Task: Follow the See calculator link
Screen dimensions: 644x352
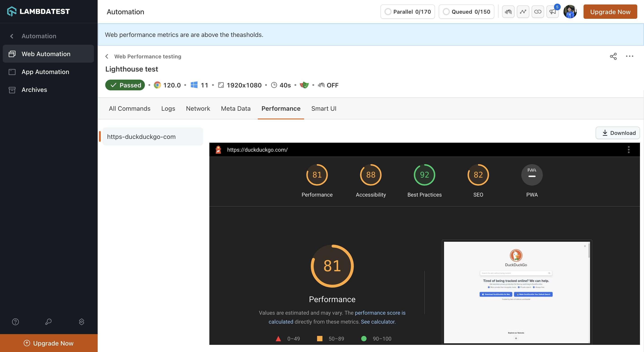Action: [378, 322]
